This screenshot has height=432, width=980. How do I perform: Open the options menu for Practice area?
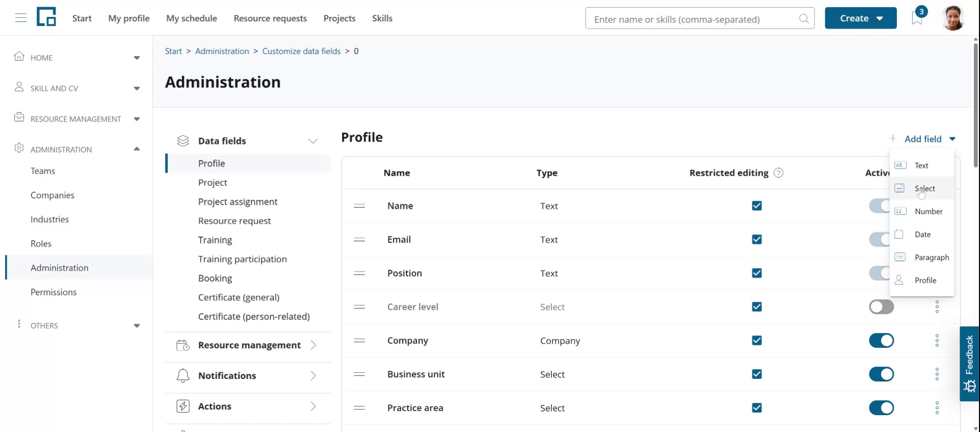[x=937, y=408]
